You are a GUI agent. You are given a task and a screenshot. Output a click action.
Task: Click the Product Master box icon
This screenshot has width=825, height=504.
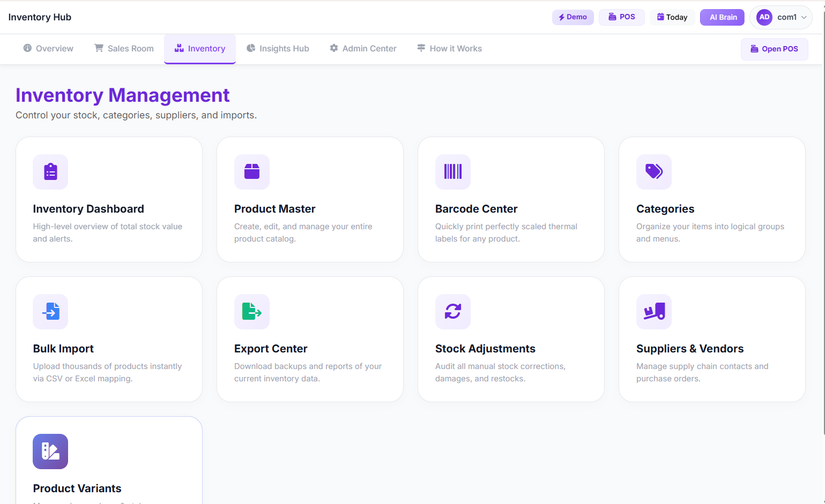coord(252,172)
